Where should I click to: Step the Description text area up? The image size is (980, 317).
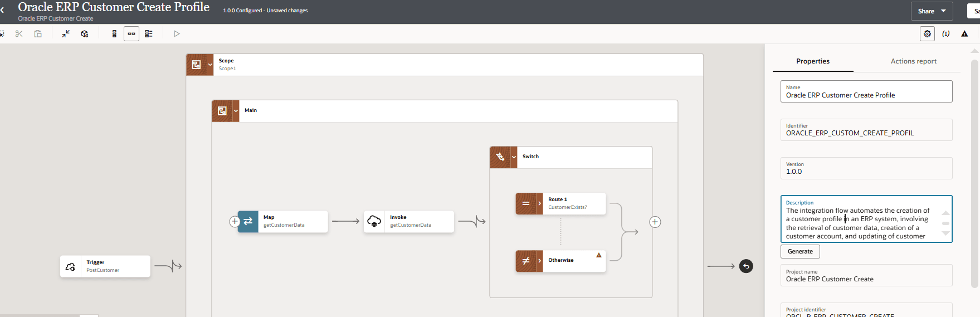click(945, 213)
